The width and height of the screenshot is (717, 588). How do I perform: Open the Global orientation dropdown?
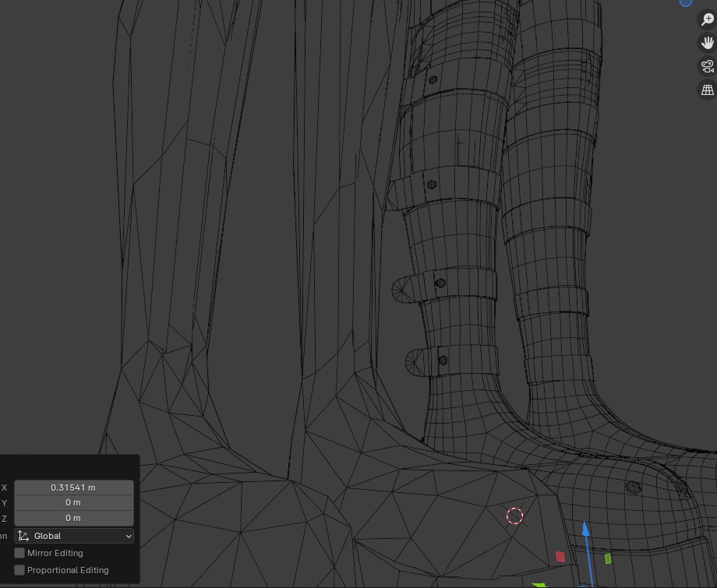pyautogui.click(x=74, y=536)
